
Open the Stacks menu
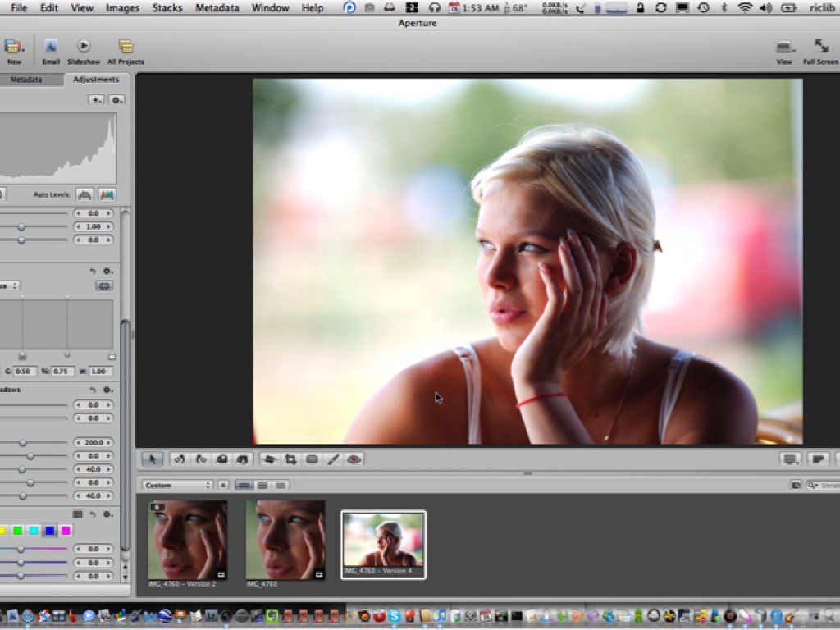pyautogui.click(x=167, y=8)
